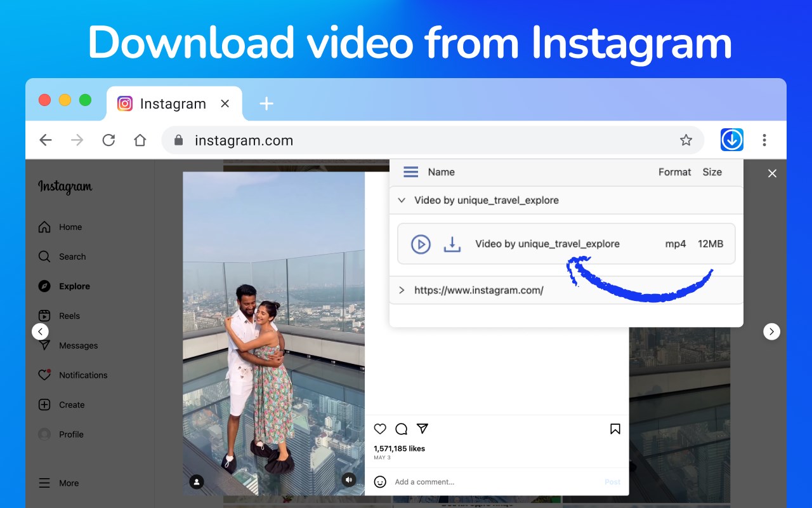Open comments with the speech bubble icon
Image resolution: width=812 pixels, height=508 pixels.
(401, 429)
